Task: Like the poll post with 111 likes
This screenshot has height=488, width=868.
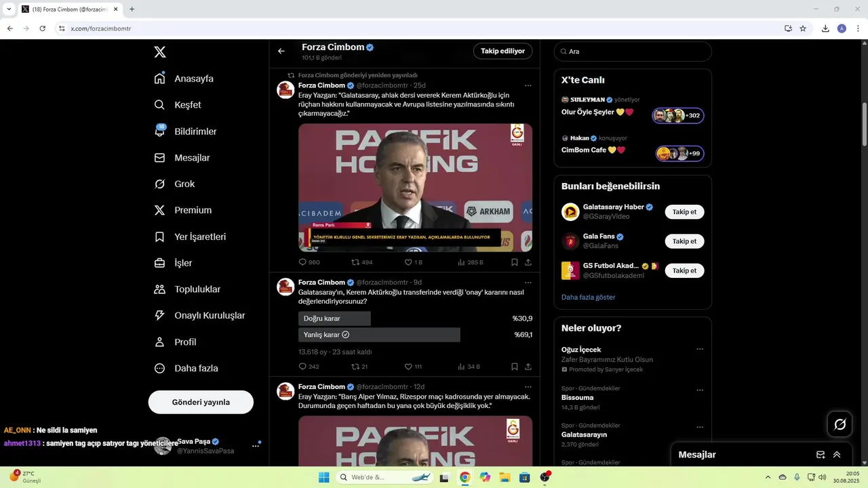Action: point(413,367)
